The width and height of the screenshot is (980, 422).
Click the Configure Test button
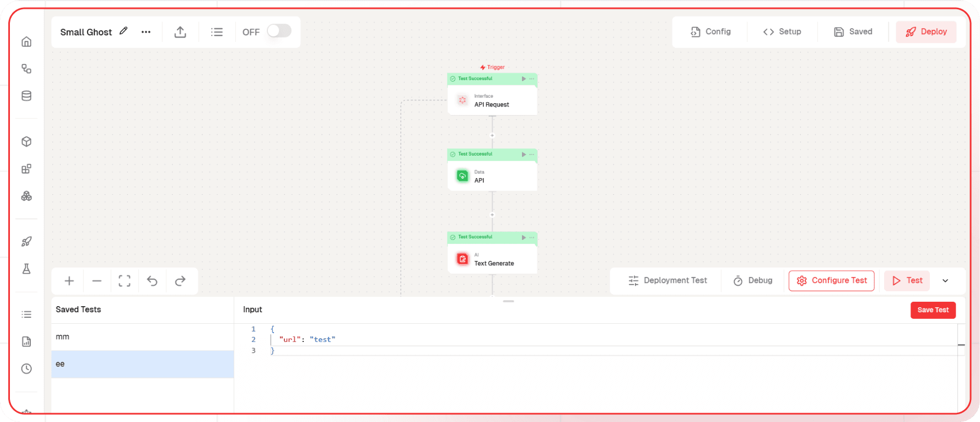pyautogui.click(x=832, y=281)
